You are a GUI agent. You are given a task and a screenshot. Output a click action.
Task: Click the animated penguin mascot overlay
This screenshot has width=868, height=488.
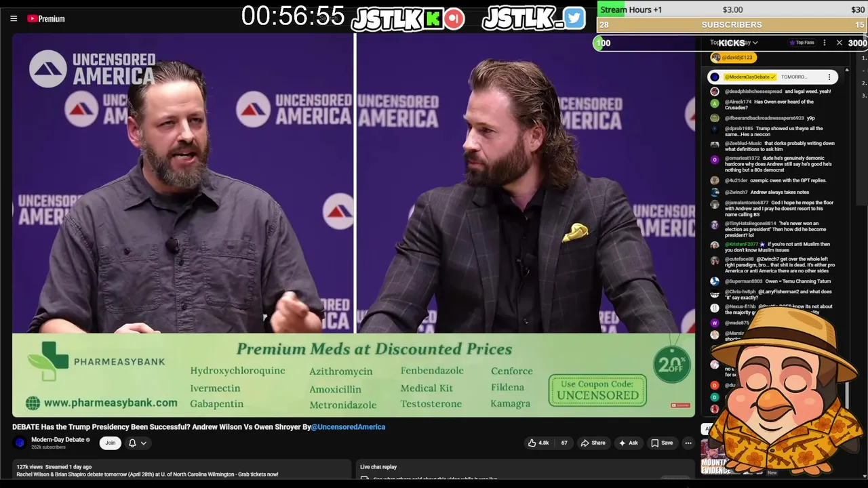tap(785, 392)
